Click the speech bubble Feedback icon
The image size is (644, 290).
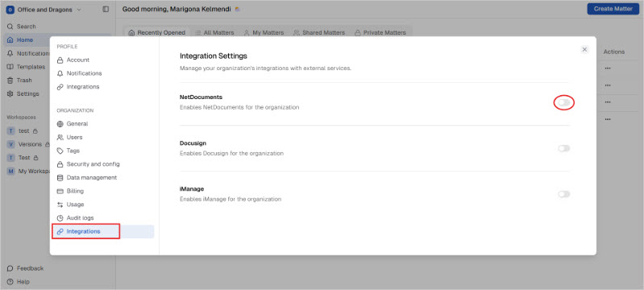coord(10,268)
